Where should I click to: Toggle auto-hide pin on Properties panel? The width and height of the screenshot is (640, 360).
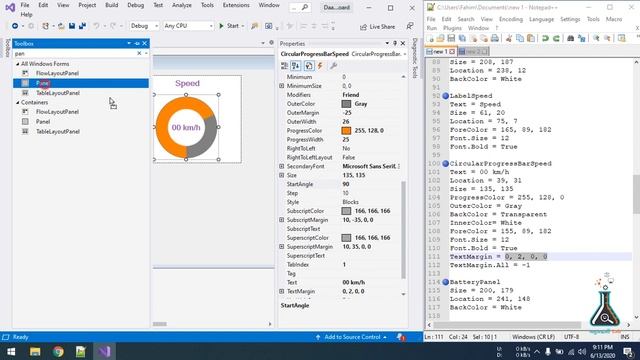[x=395, y=43]
